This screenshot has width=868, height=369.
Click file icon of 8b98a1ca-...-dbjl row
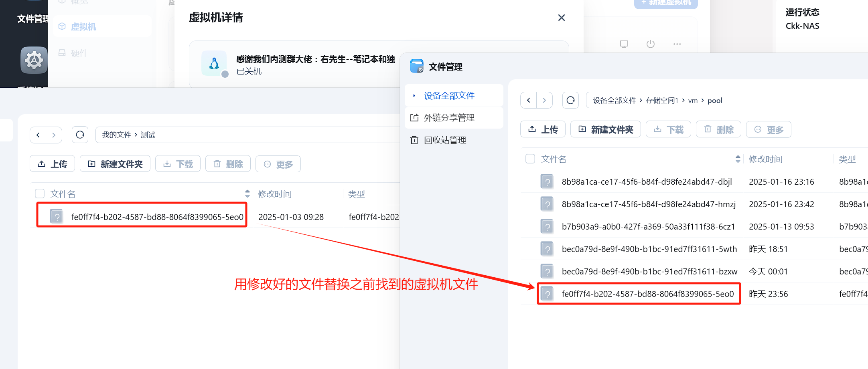pos(547,181)
